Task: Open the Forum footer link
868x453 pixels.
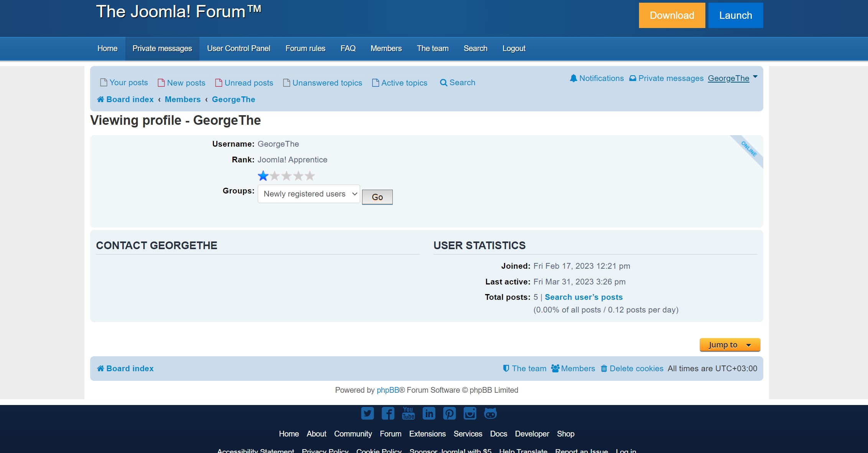Action: tap(390, 434)
